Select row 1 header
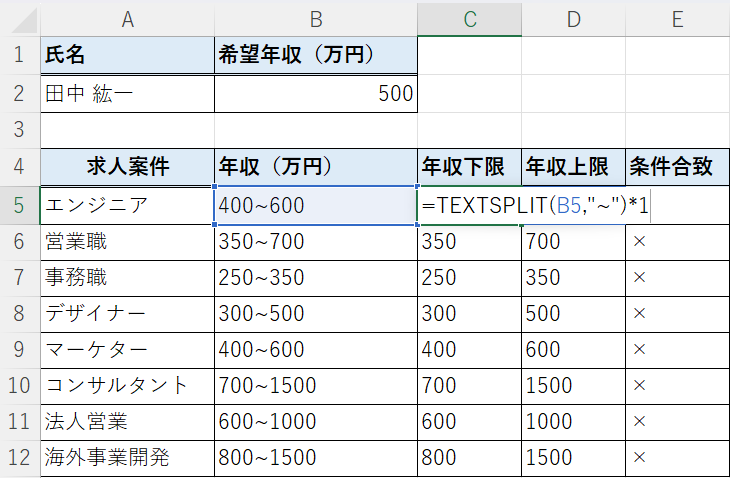Screen dimensions: 730x478 click(x=20, y=55)
